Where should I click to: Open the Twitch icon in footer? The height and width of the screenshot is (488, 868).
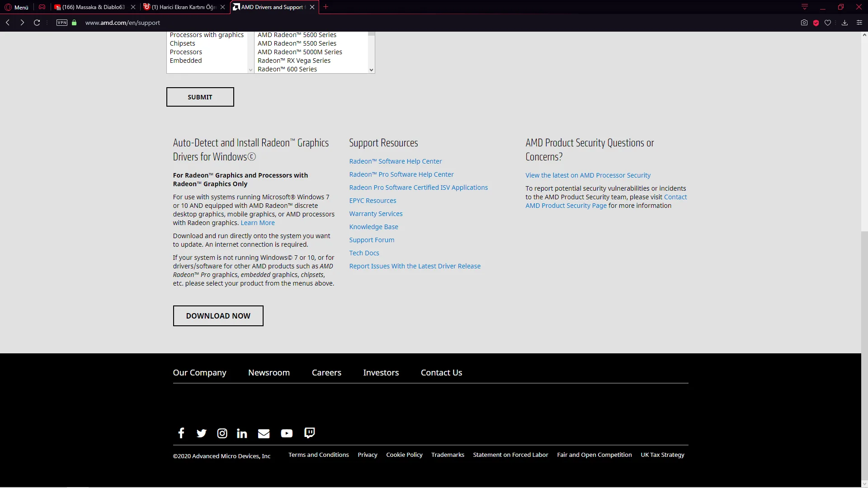pyautogui.click(x=310, y=433)
